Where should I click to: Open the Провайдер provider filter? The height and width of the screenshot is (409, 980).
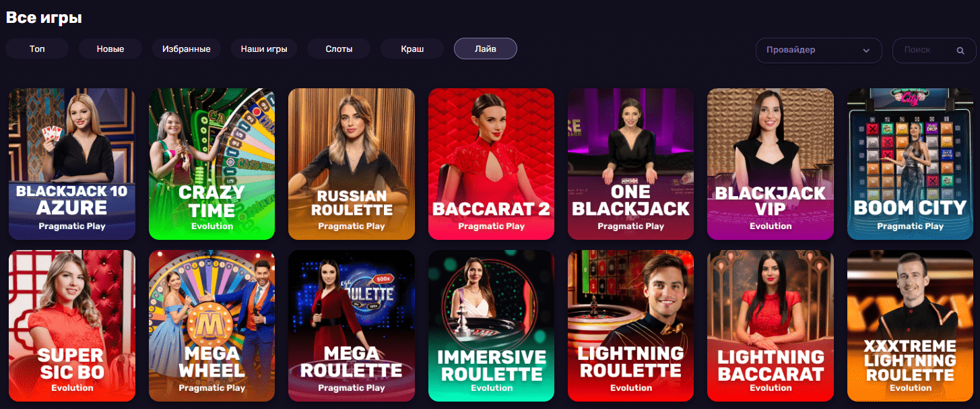point(819,50)
